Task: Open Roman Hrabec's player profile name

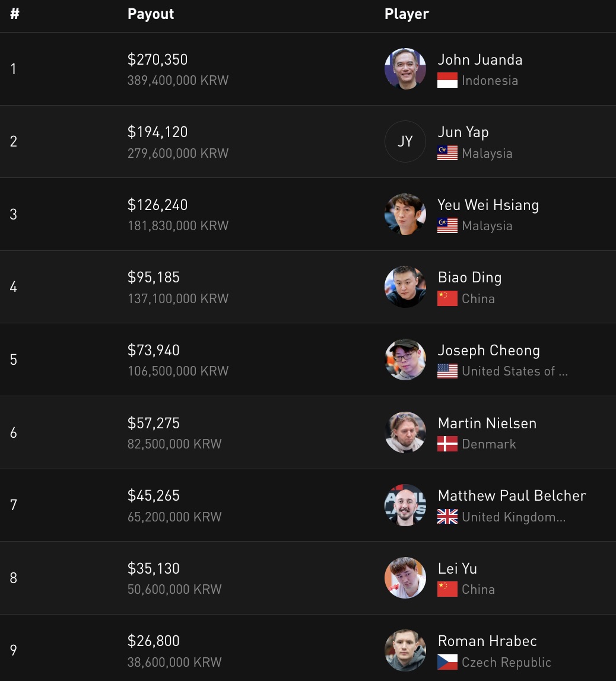Action: [487, 641]
